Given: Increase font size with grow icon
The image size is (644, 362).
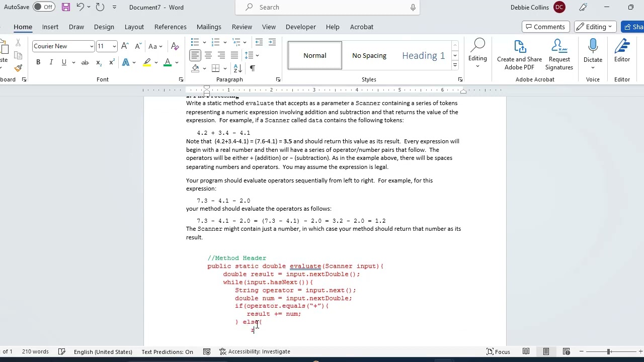Looking at the screenshot, I should [125, 46].
